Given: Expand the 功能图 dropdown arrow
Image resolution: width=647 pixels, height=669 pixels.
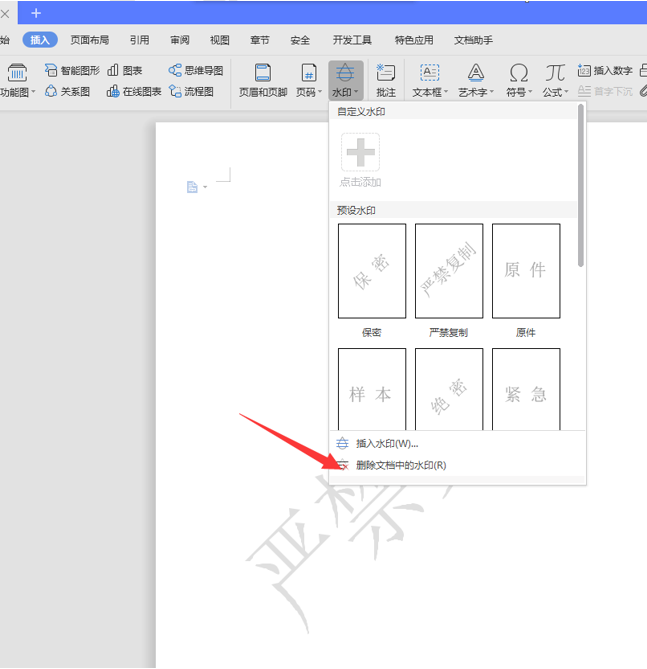Looking at the screenshot, I should tap(33, 92).
